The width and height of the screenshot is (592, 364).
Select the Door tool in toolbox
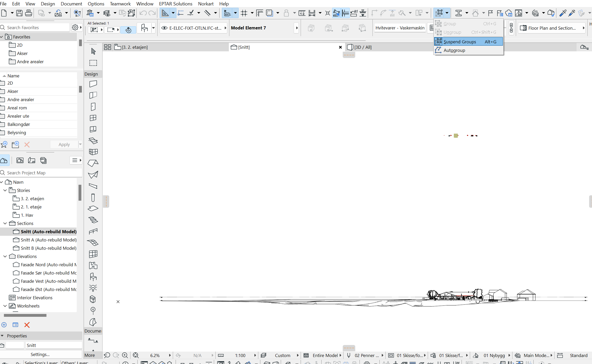[93, 107]
